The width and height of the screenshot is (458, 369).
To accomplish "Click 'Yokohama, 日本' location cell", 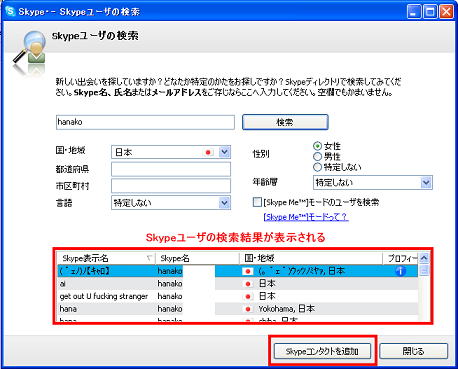I will coord(286,309).
